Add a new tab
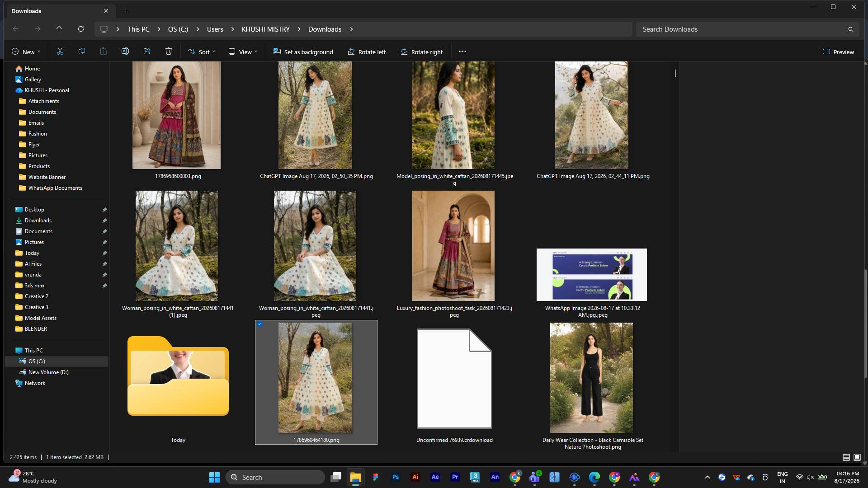 126,11
